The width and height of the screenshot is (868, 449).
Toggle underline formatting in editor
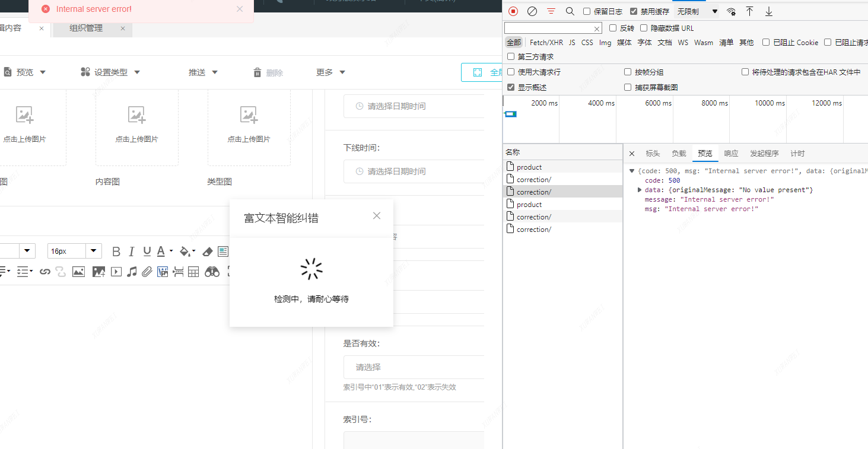[x=147, y=251]
